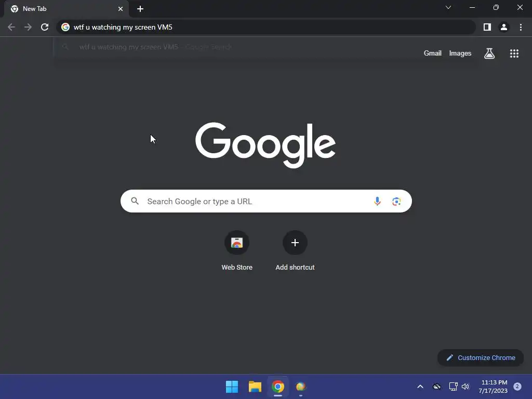532x399 pixels.
Task: Open the volume speaker tray icon
Action: 465,387
